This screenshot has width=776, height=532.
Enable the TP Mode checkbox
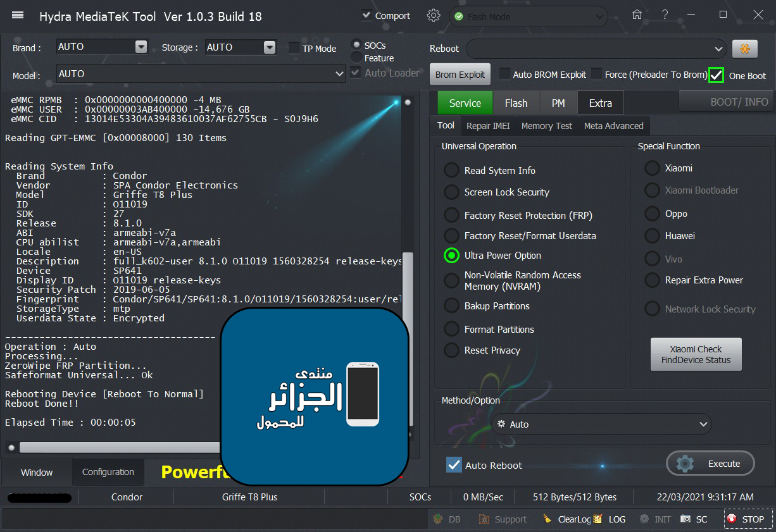pos(294,48)
